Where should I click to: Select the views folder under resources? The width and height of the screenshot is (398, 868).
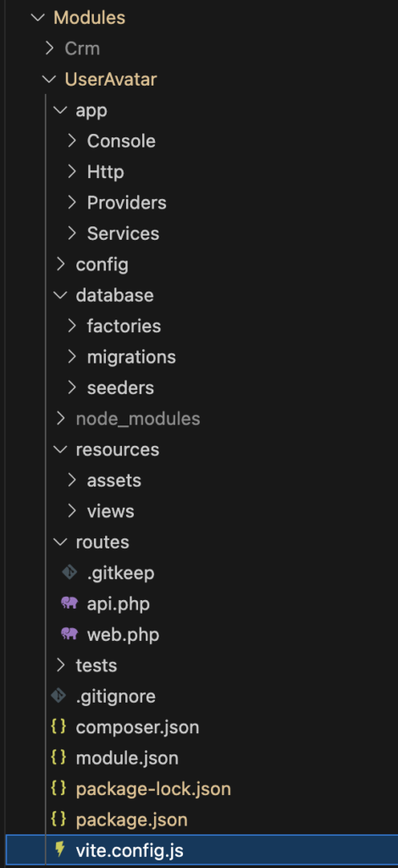111,511
